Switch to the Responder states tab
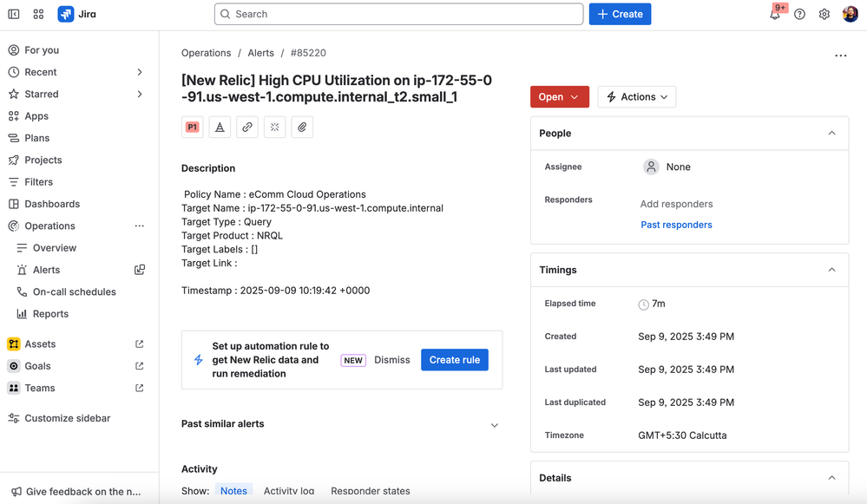The image size is (867, 504). click(371, 491)
